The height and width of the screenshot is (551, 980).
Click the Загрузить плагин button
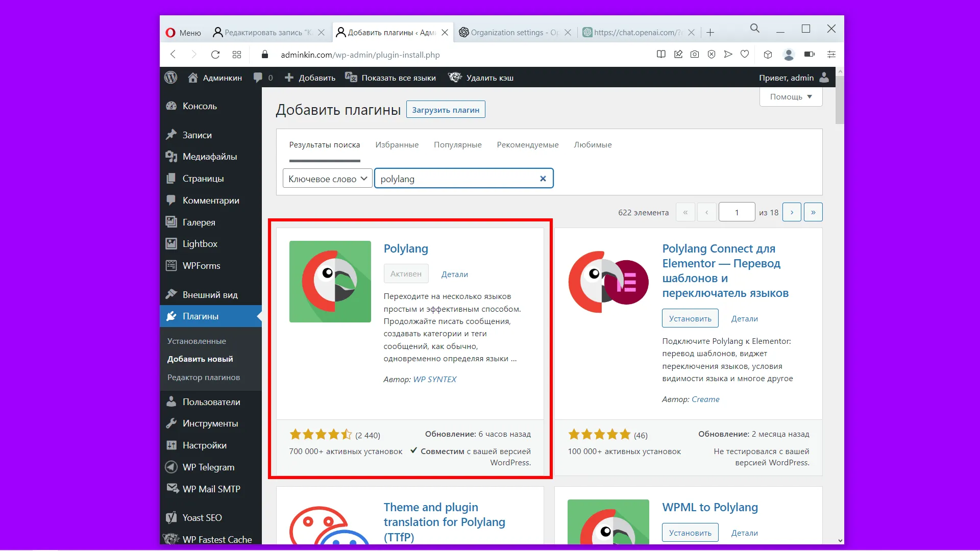[x=446, y=110]
